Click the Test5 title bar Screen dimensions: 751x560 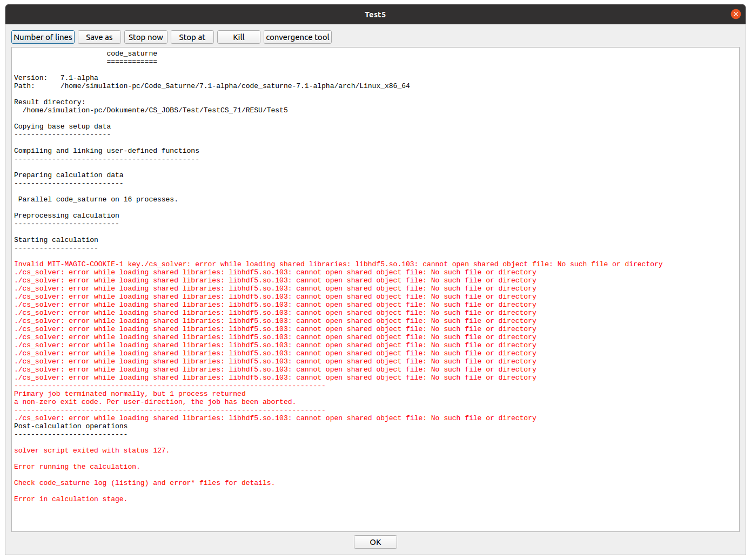(375, 15)
